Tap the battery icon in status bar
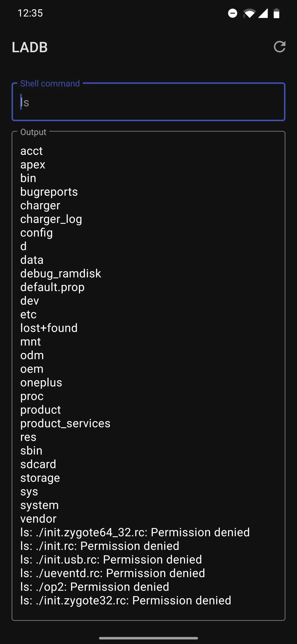 (x=276, y=13)
